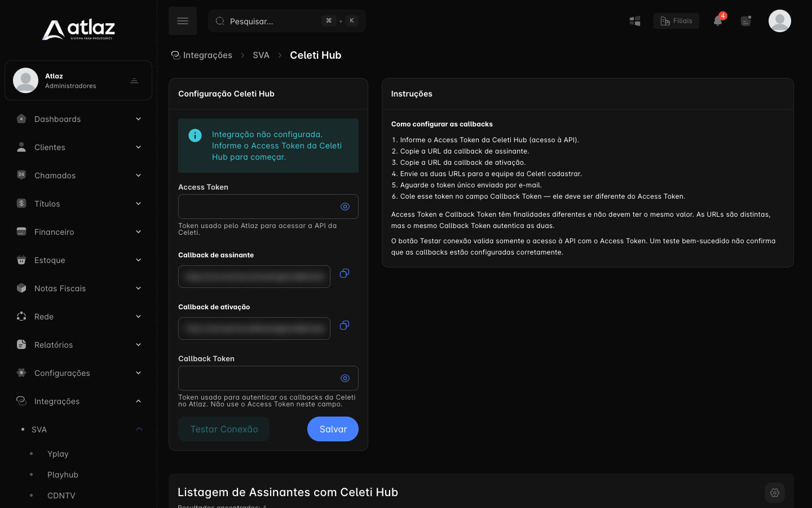Click the Access Token input field

pos(268,207)
